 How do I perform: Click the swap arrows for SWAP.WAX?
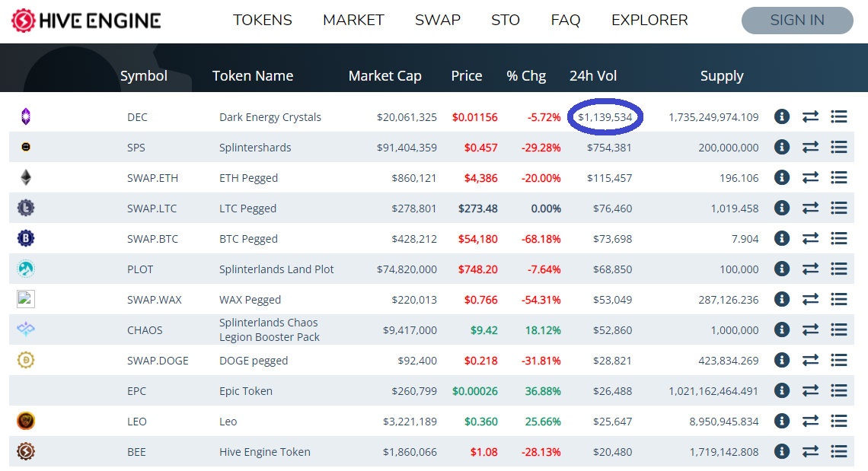click(810, 300)
